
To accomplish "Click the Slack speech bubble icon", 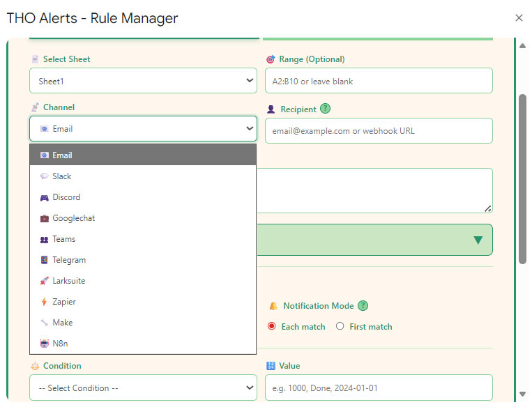I will (x=45, y=176).
